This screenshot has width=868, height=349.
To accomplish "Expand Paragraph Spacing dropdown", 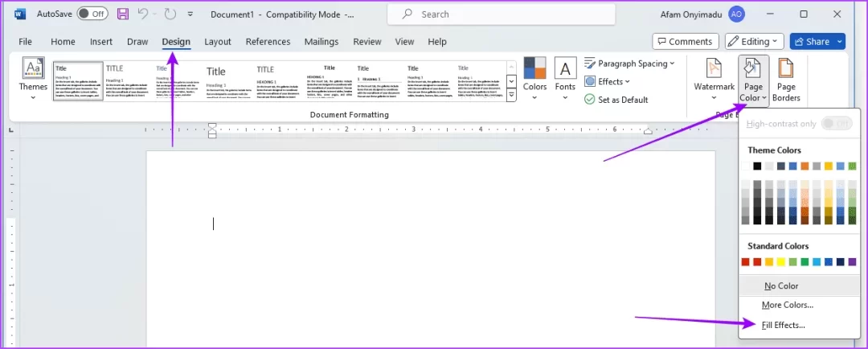I will point(629,64).
